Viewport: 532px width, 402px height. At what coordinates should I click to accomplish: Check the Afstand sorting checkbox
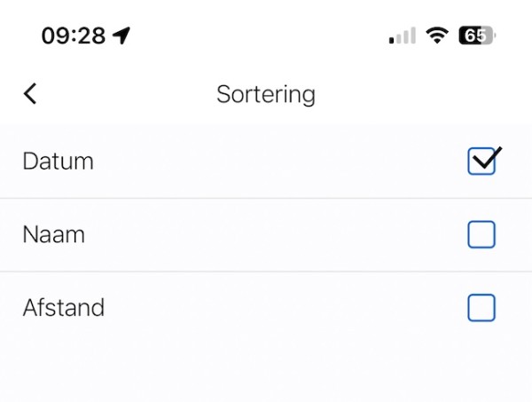pos(481,308)
